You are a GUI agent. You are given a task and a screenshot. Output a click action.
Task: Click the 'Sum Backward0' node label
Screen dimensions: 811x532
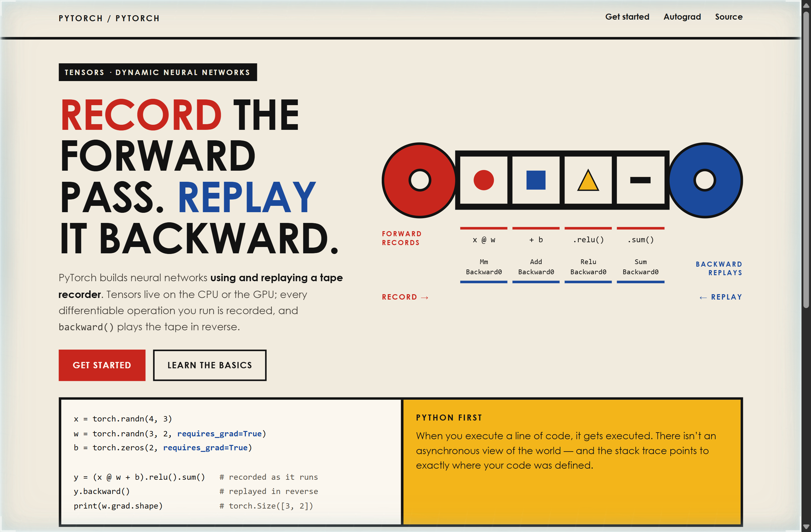click(x=640, y=267)
